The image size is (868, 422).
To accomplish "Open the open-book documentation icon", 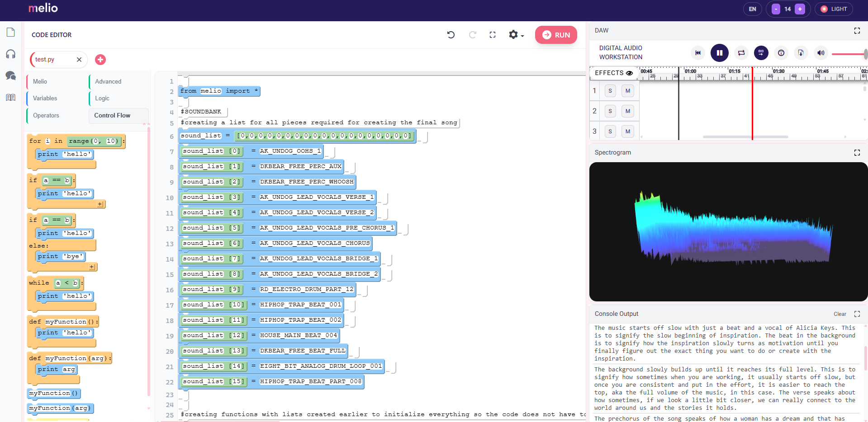I will click(x=11, y=97).
